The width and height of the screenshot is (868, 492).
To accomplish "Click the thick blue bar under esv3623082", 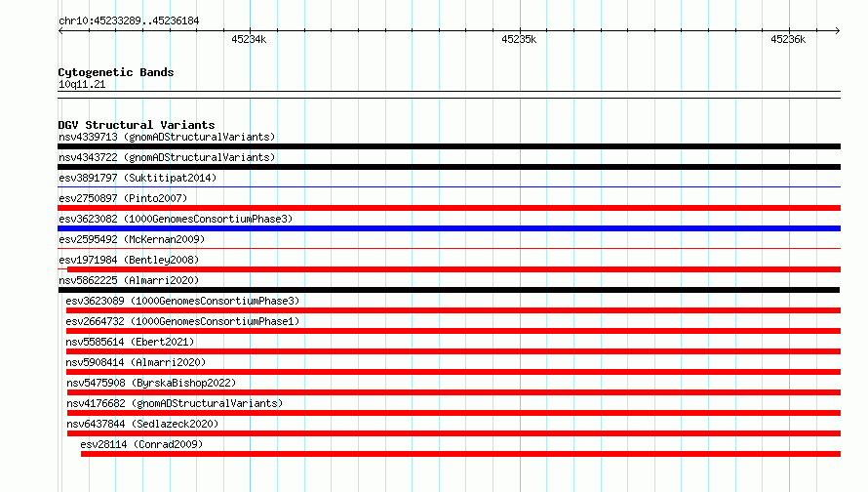I will 449,228.
